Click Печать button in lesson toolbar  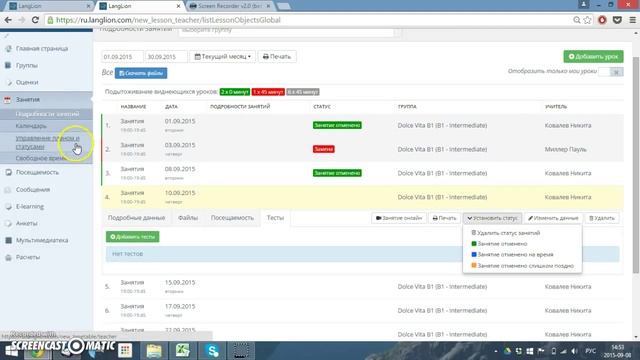pyautogui.click(x=444, y=218)
